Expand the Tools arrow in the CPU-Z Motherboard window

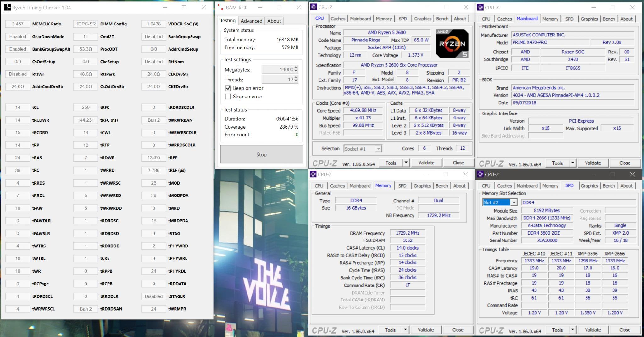coord(573,163)
